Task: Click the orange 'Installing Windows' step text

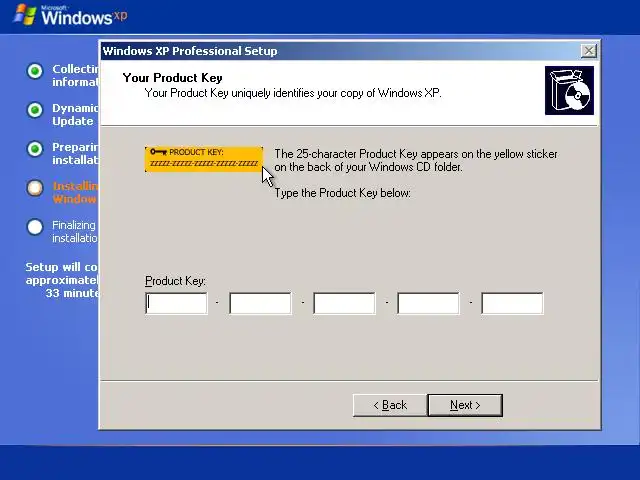Action: tap(75, 193)
